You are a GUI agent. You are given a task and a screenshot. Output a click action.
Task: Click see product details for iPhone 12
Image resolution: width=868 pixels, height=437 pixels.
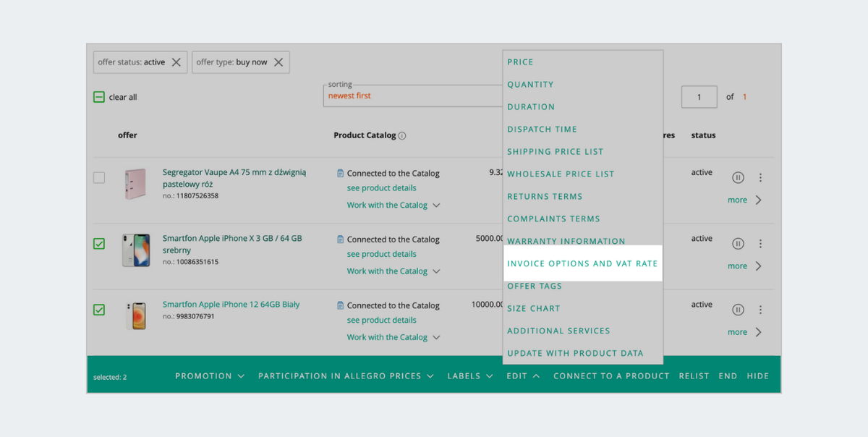click(381, 320)
